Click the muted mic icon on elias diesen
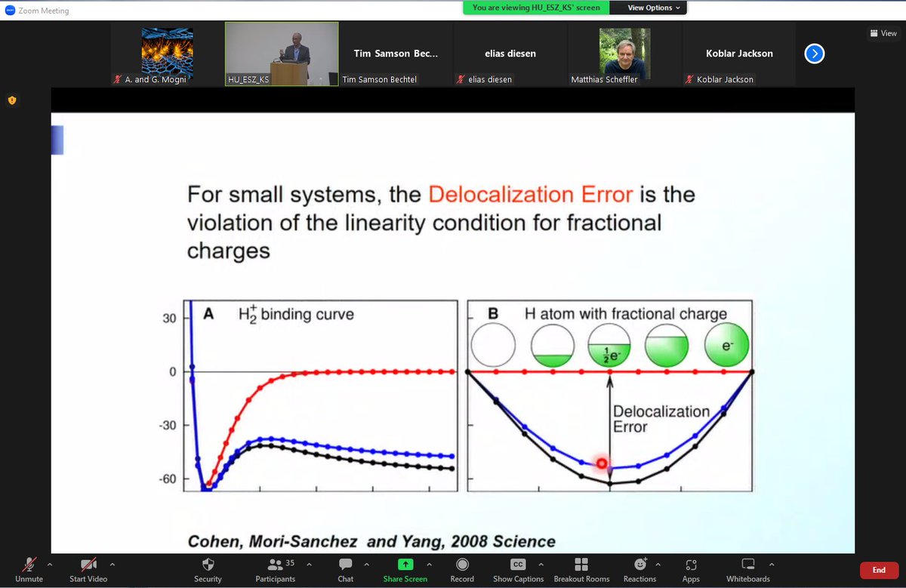Screen dimensions: 906x588 pos(461,79)
